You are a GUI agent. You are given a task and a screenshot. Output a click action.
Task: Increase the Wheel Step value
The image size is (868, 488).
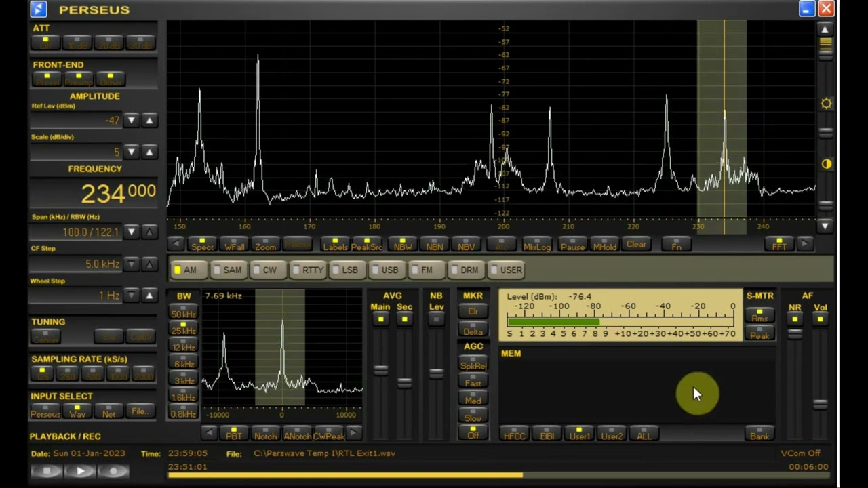tap(149, 296)
